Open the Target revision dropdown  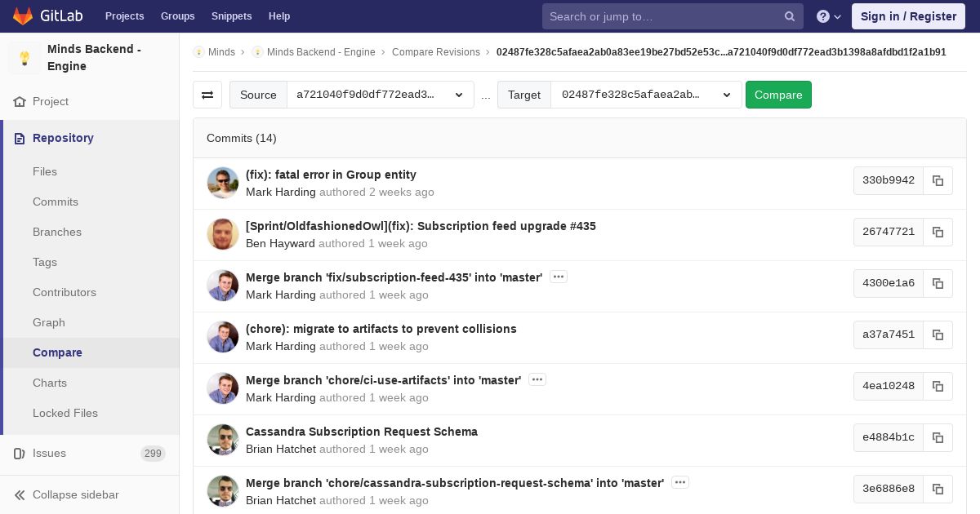click(x=647, y=95)
